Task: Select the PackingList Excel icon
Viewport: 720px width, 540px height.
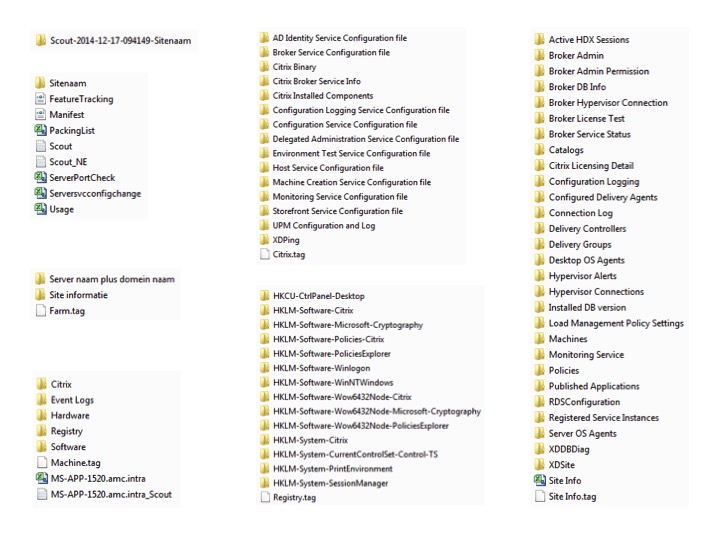Action: tap(40, 130)
